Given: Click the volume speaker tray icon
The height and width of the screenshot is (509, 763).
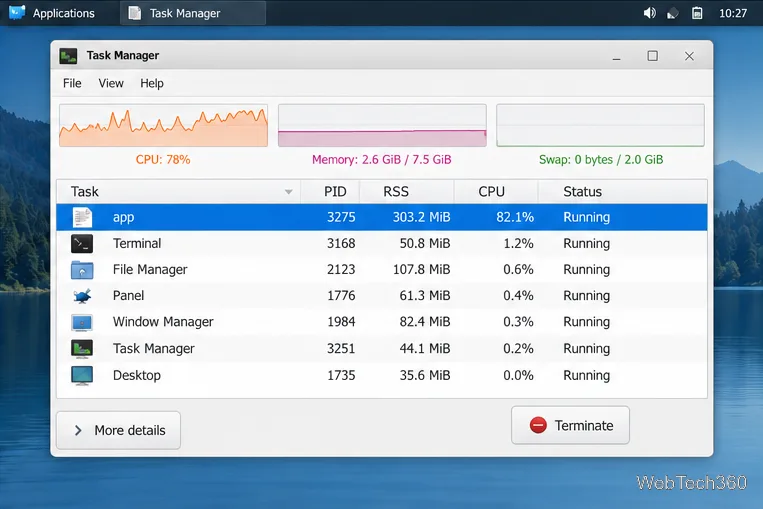Looking at the screenshot, I should [x=649, y=13].
